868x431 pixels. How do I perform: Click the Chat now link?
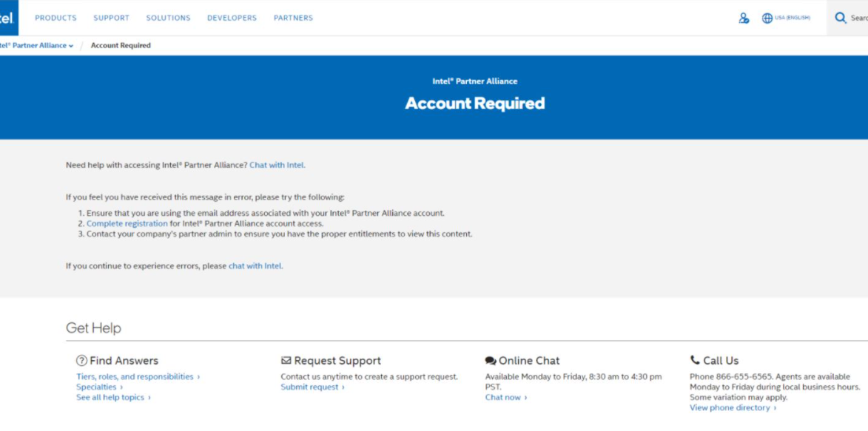point(505,398)
